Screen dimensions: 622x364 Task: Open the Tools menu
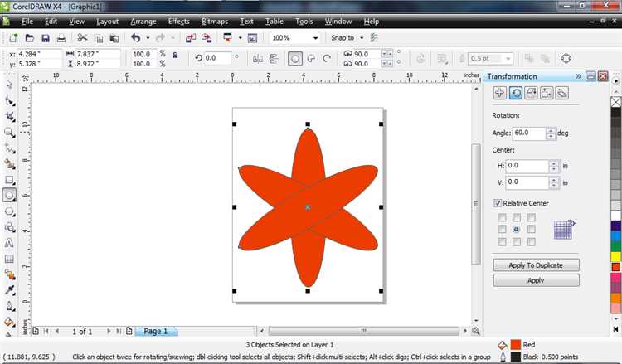[304, 22]
